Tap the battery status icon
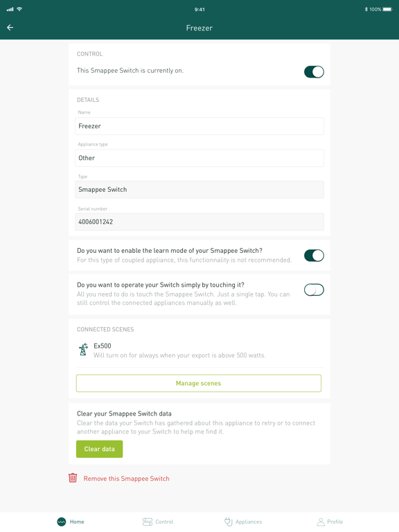The width and height of the screenshot is (399, 532). (x=387, y=9)
